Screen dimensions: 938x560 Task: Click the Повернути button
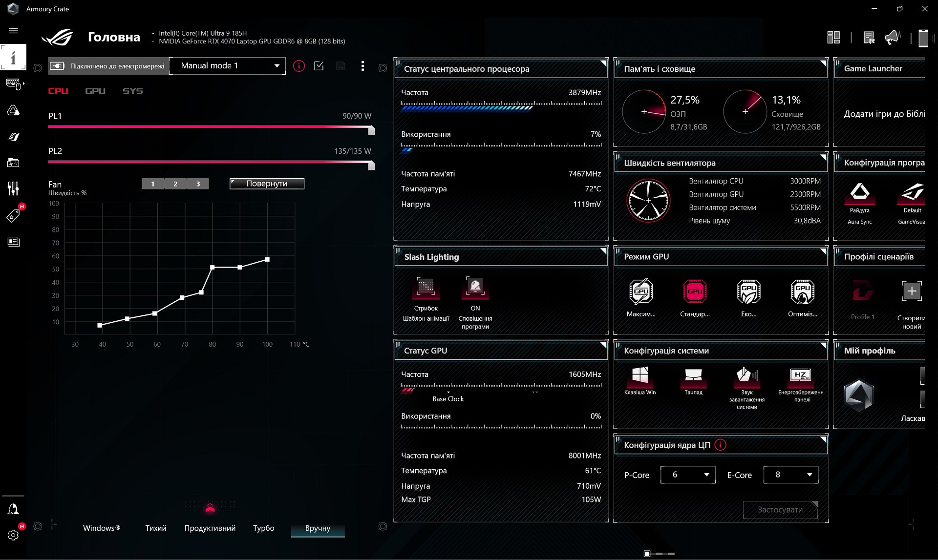[267, 184]
